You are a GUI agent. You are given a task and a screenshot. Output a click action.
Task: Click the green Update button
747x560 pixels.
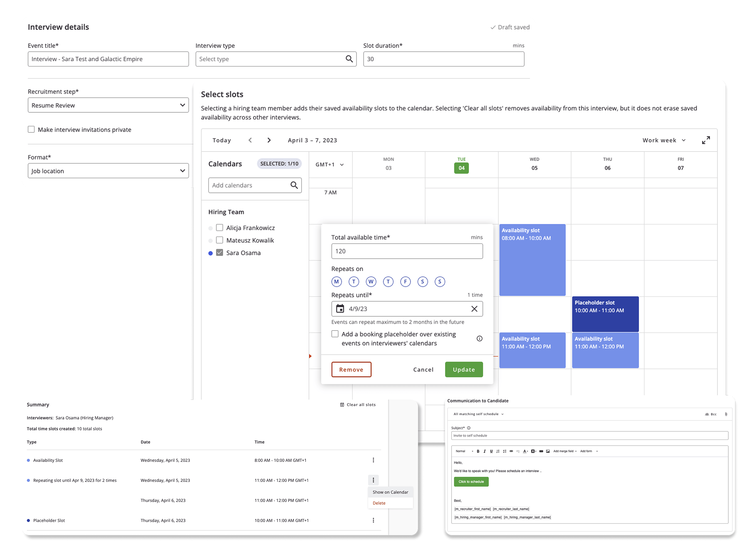[463, 370]
